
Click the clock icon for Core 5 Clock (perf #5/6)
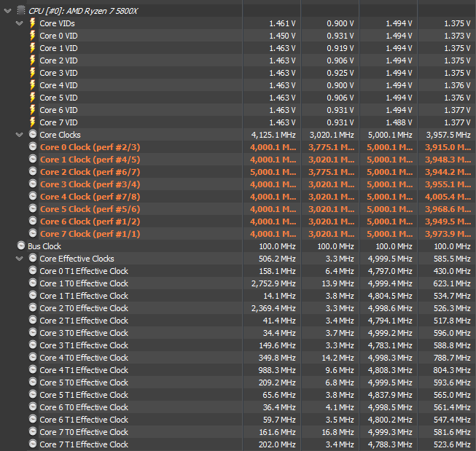[x=33, y=208]
